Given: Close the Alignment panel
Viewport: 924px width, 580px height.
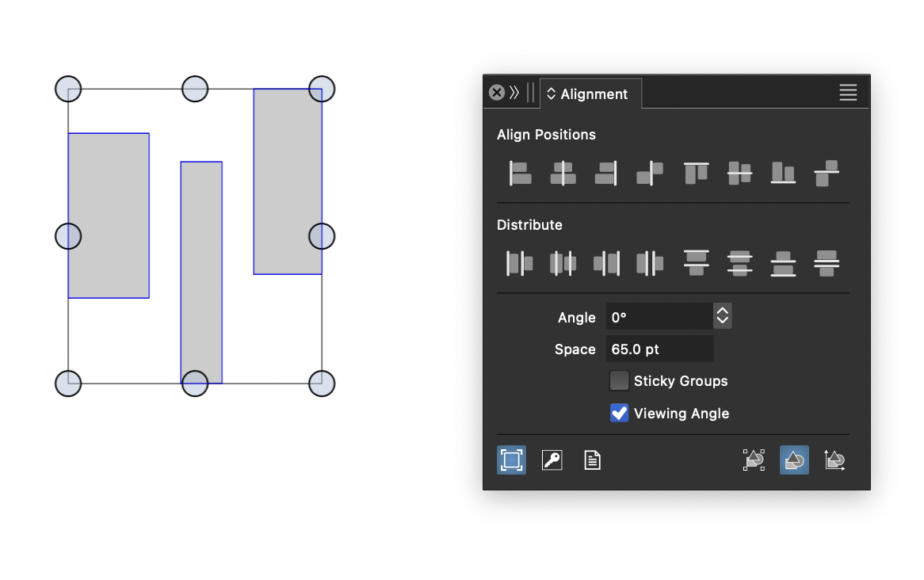Looking at the screenshot, I should [497, 93].
